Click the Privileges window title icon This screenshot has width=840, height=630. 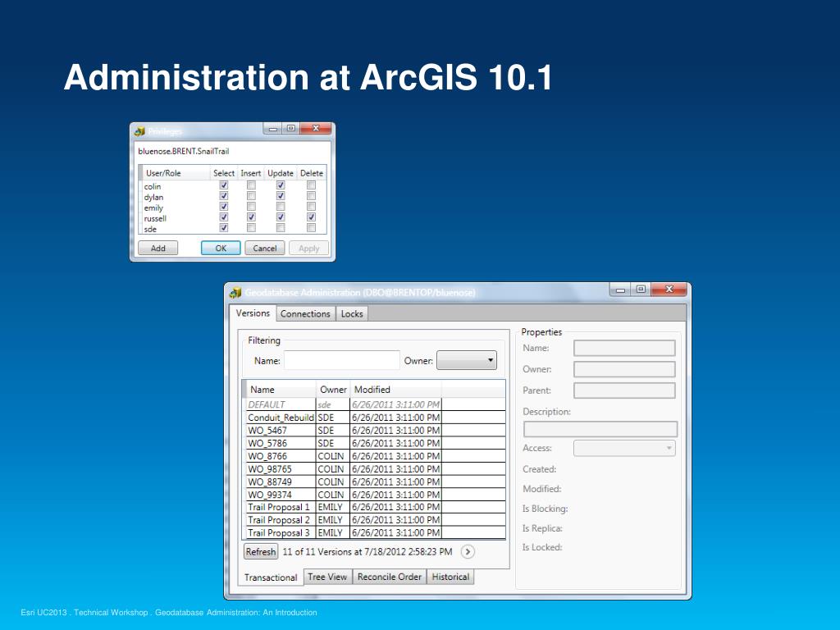point(139,131)
